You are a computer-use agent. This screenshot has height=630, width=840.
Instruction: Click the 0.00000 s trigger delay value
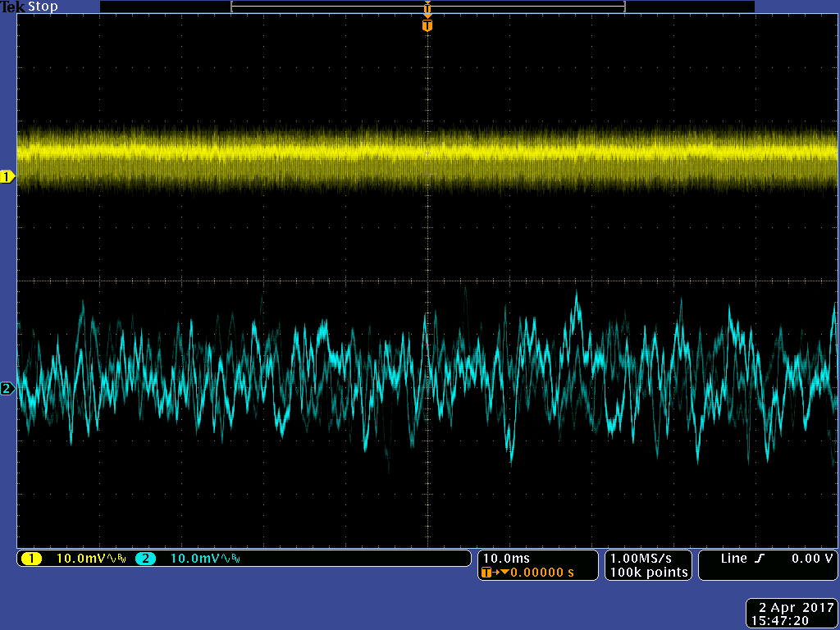pyautogui.click(x=542, y=573)
